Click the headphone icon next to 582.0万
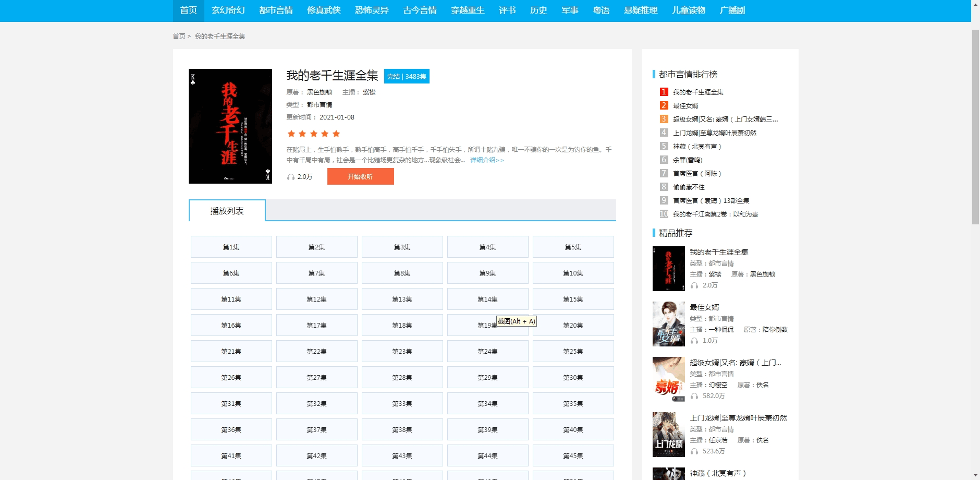Image resolution: width=980 pixels, height=480 pixels. 694,397
